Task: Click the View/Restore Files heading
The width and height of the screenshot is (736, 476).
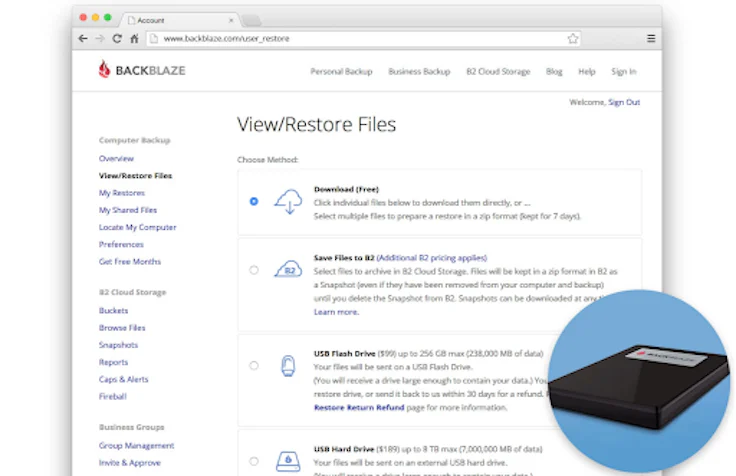Action: tap(316, 124)
